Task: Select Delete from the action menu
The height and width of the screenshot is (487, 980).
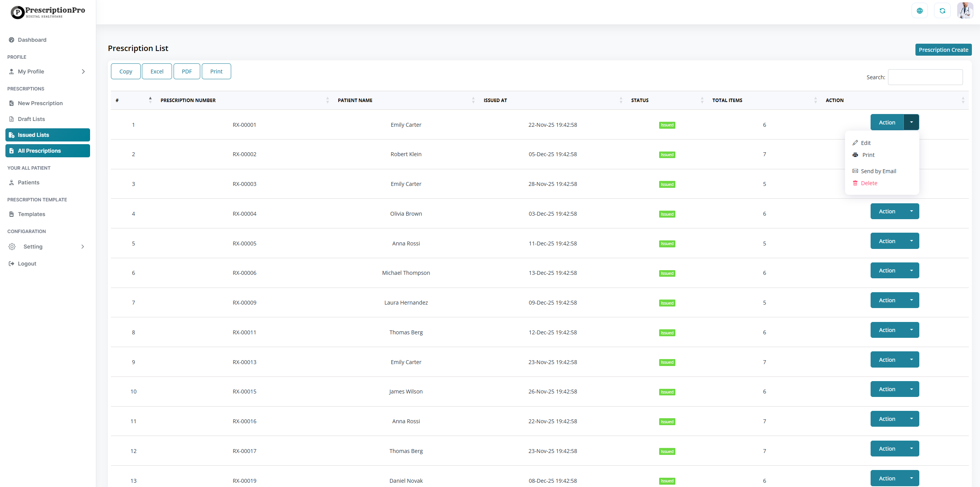Action: 869,183
